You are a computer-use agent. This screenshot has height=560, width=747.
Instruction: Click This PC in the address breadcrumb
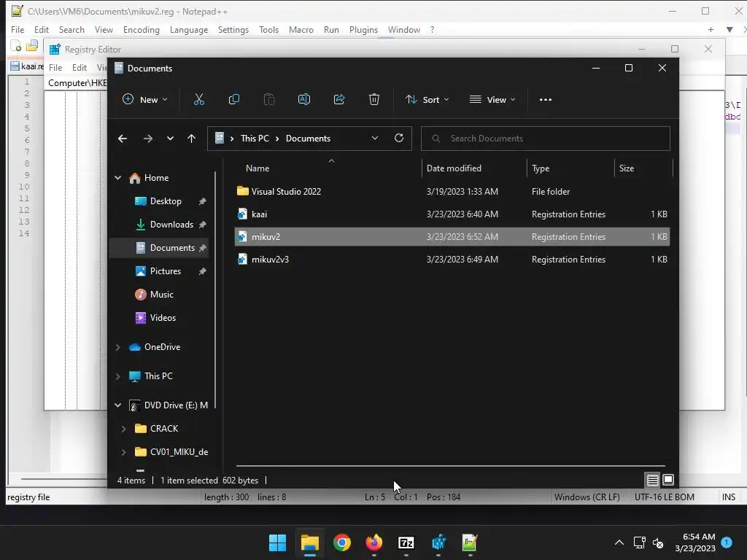coord(255,138)
